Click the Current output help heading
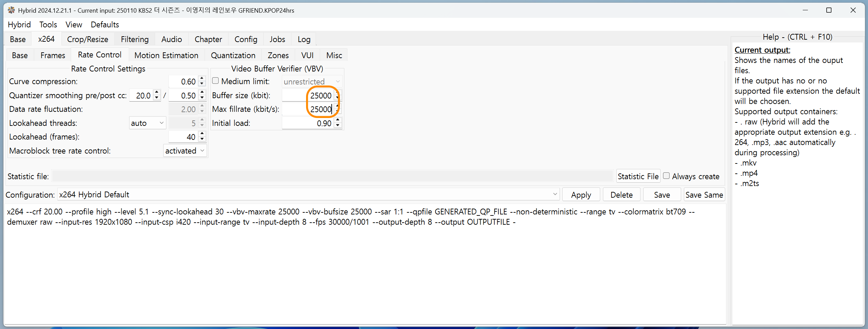 tap(762, 50)
